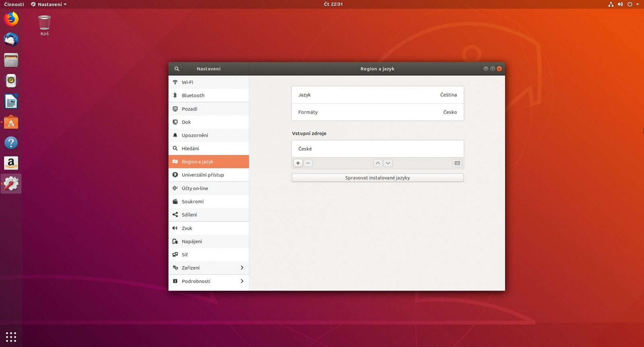This screenshot has height=347, width=644.
Task: Maximize the settings window
Action: coord(492,69)
